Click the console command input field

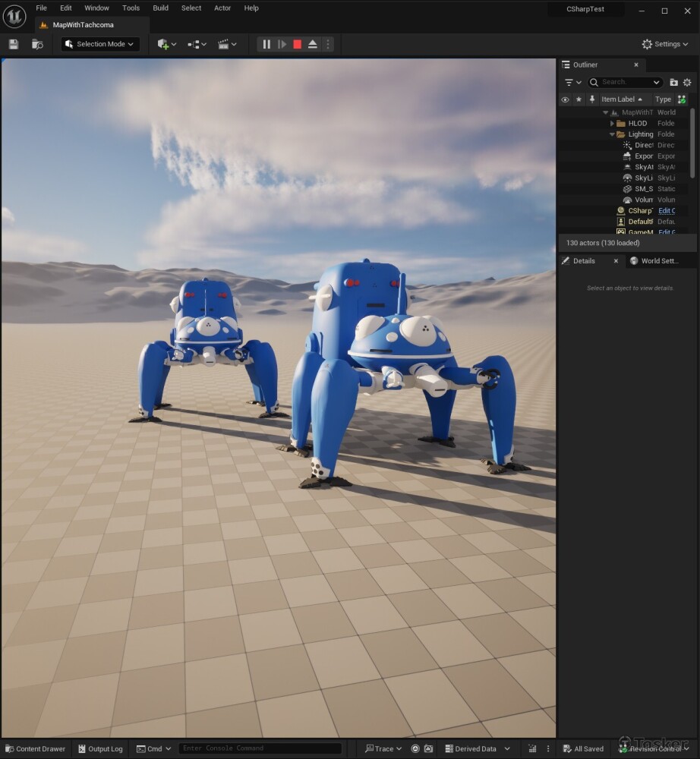coord(260,748)
